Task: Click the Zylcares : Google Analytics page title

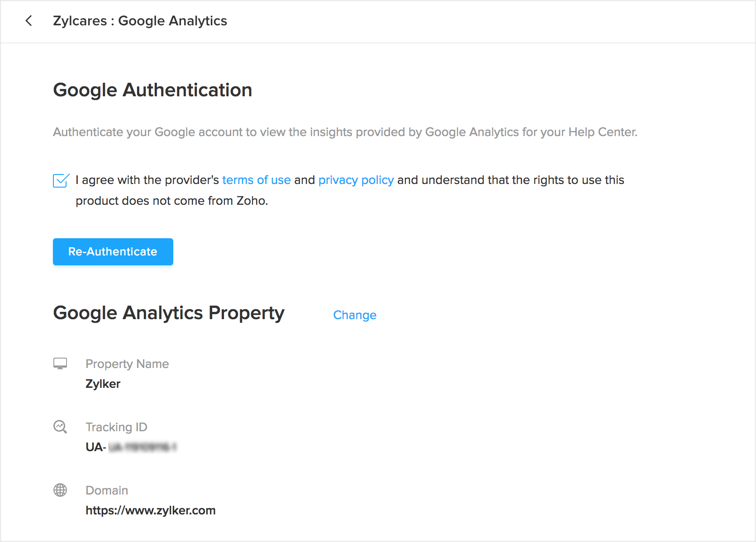Action: tap(140, 21)
